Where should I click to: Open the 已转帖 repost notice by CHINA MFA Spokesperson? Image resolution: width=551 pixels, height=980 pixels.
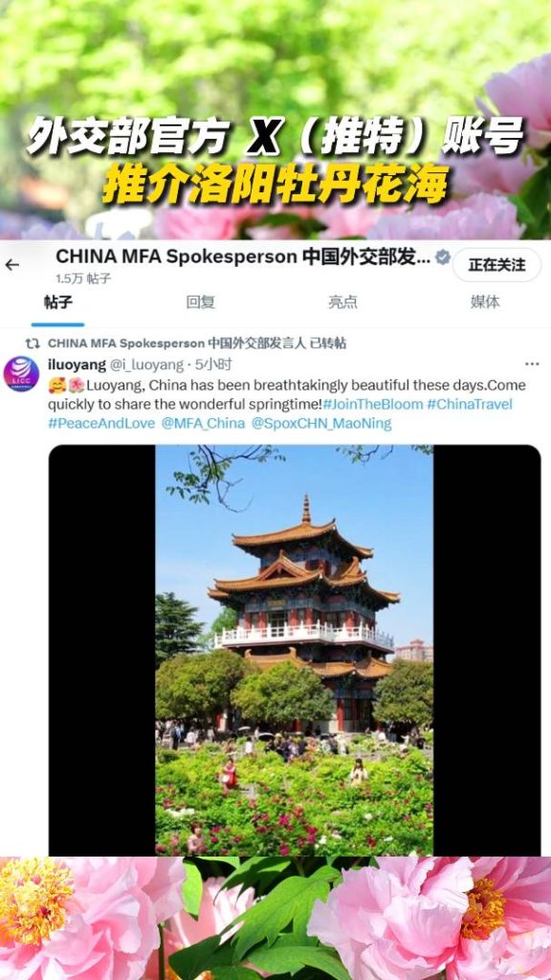(x=197, y=344)
